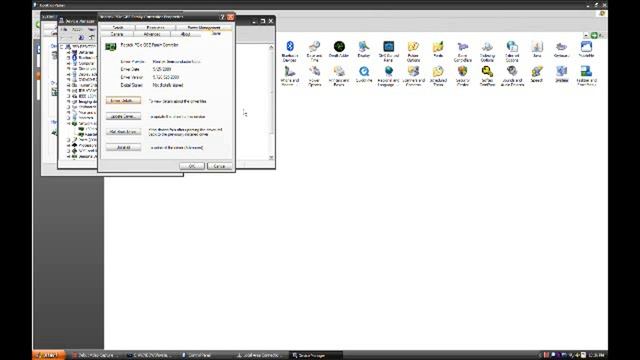This screenshot has width=640, height=360.
Task: Click the Driver Details button
Action: coord(123,100)
